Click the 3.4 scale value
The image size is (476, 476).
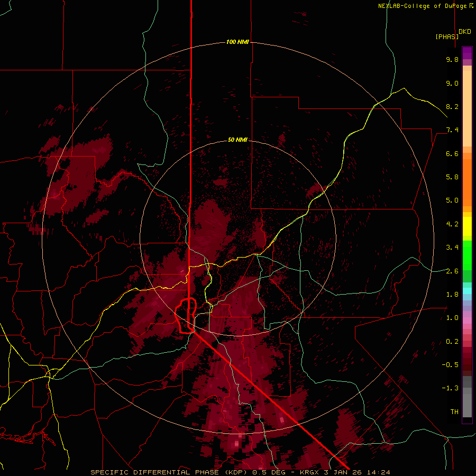coord(452,248)
